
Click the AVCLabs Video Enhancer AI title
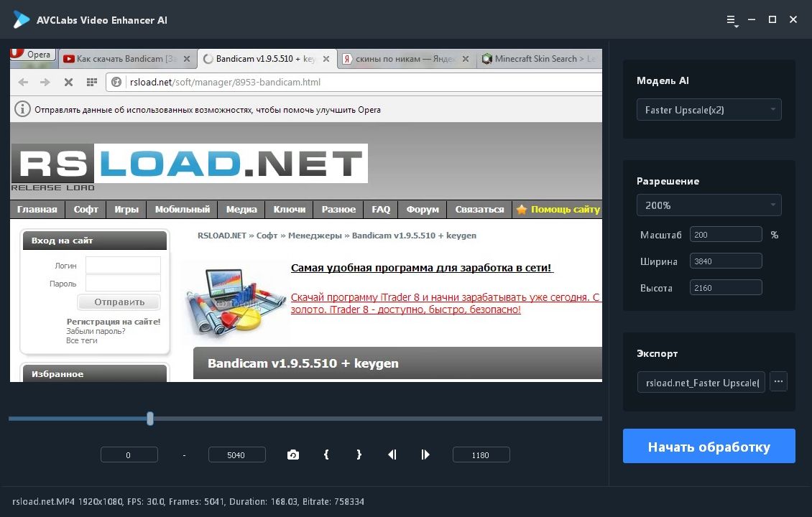pyautogui.click(x=101, y=20)
